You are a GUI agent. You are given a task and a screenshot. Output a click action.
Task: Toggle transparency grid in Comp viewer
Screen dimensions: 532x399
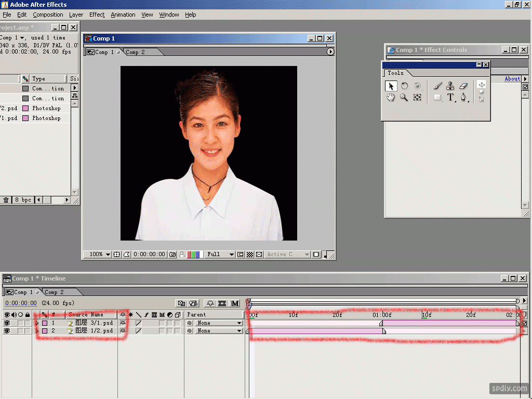click(x=249, y=255)
